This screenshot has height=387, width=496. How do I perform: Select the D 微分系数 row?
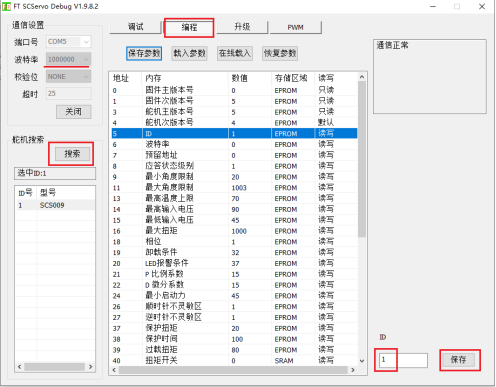coord(234,285)
